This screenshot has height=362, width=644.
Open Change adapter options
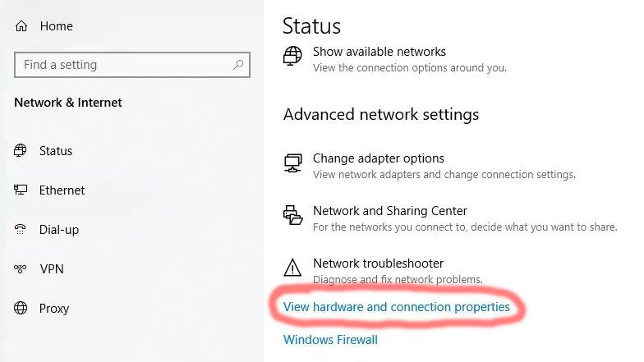tap(378, 158)
